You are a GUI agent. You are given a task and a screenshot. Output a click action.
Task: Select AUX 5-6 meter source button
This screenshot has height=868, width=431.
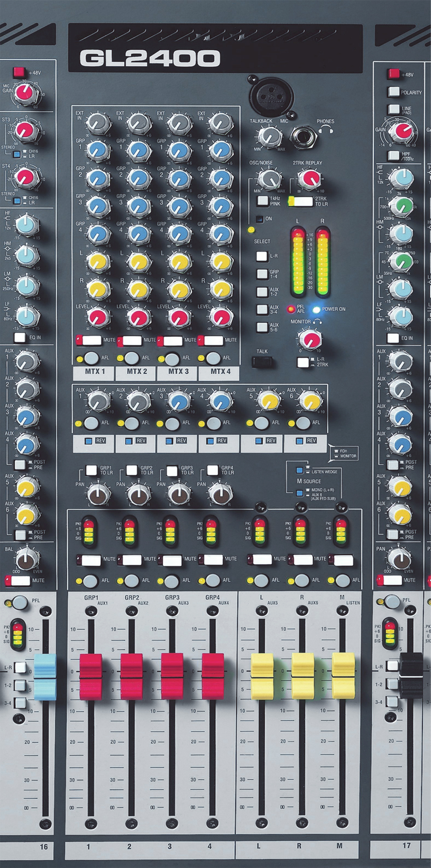[262, 327]
